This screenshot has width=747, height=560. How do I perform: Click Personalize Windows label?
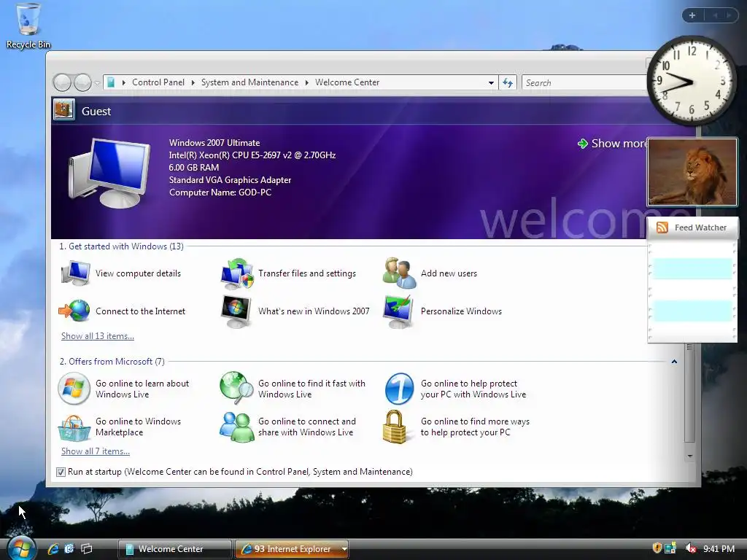[461, 311]
